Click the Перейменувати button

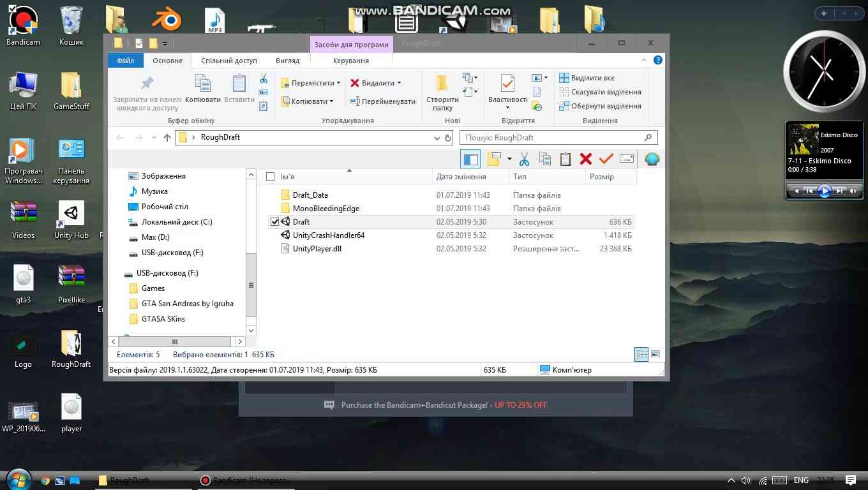point(382,101)
